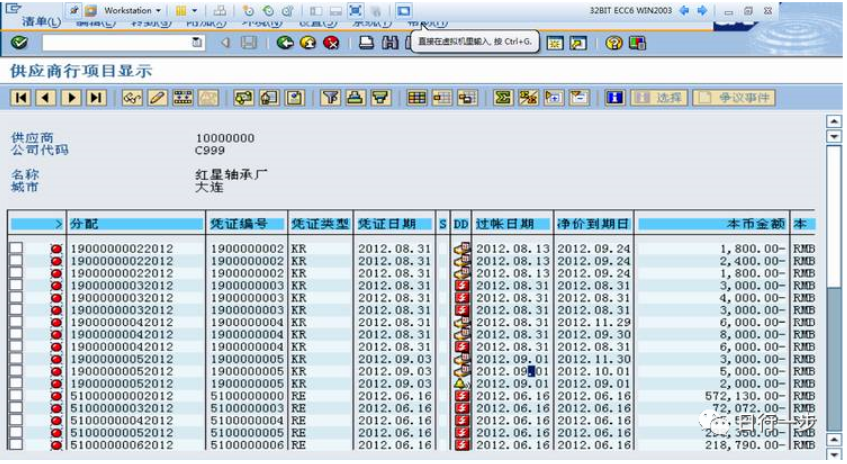
Task: Click the 凭证编号 column header
Action: coord(246,224)
